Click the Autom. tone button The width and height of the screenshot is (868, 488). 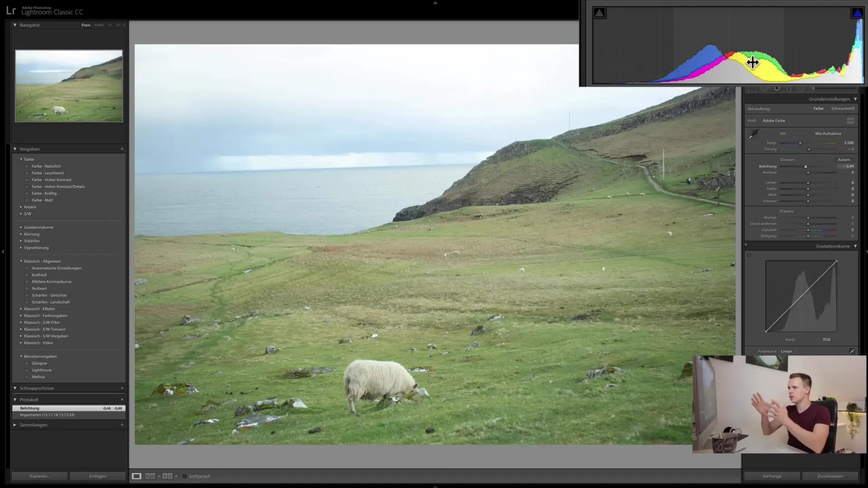844,160
